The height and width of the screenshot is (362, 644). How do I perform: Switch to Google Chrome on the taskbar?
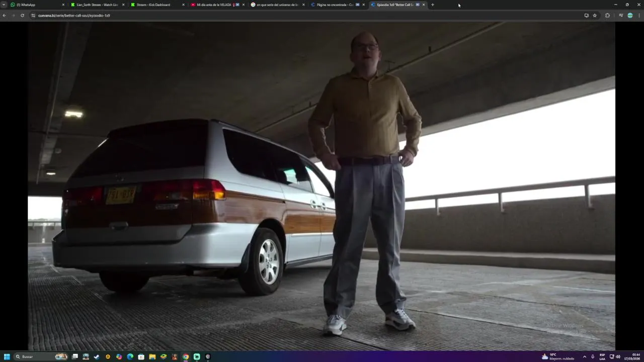click(x=185, y=356)
